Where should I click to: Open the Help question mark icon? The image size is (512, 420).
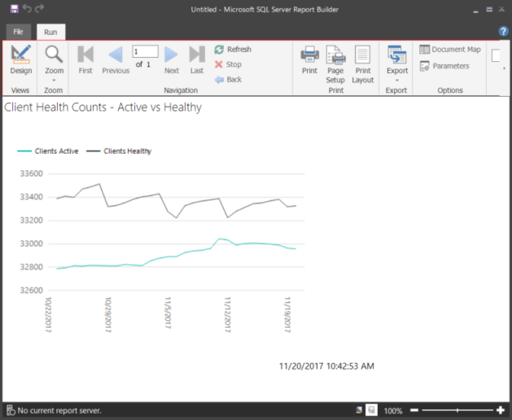point(503,31)
